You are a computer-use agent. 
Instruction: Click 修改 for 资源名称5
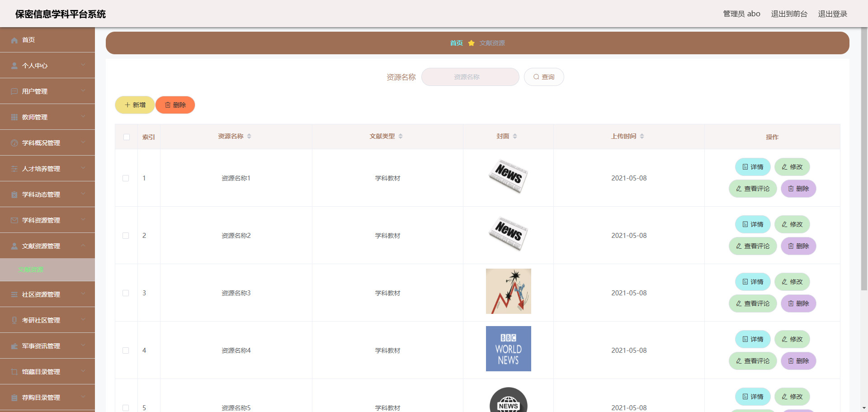coord(792,397)
